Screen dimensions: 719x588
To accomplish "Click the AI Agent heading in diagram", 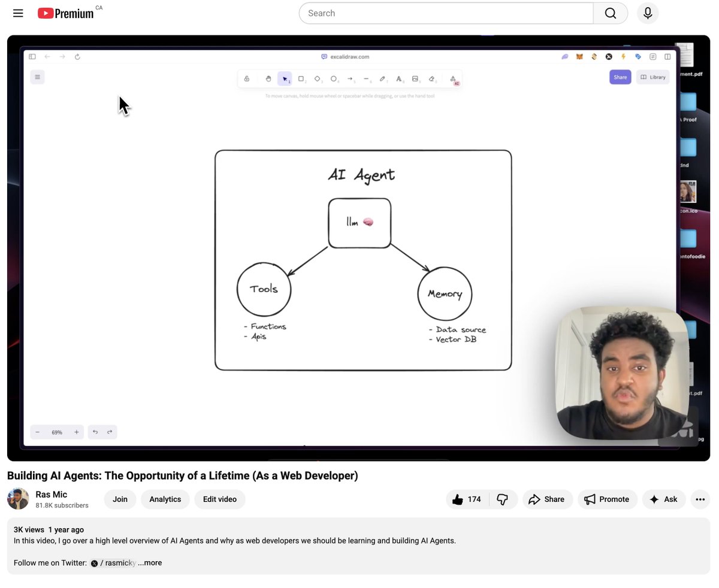I will pyautogui.click(x=361, y=175).
